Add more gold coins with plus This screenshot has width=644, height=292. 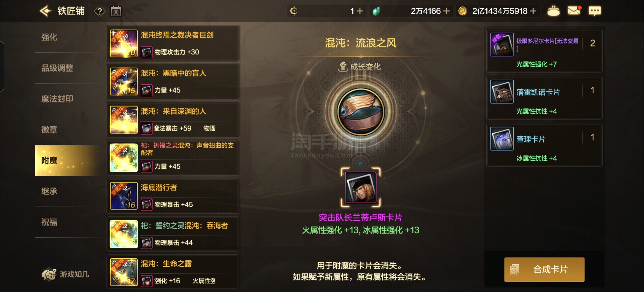[533, 11]
